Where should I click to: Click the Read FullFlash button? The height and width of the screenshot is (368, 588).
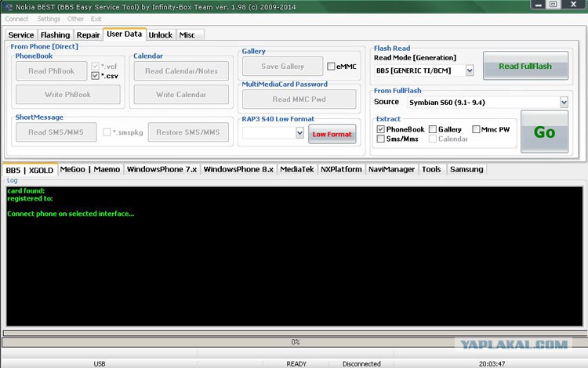click(x=525, y=66)
